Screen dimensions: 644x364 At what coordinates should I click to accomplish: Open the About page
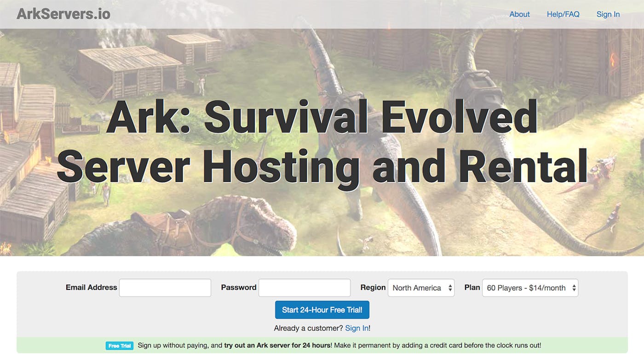[x=519, y=14]
